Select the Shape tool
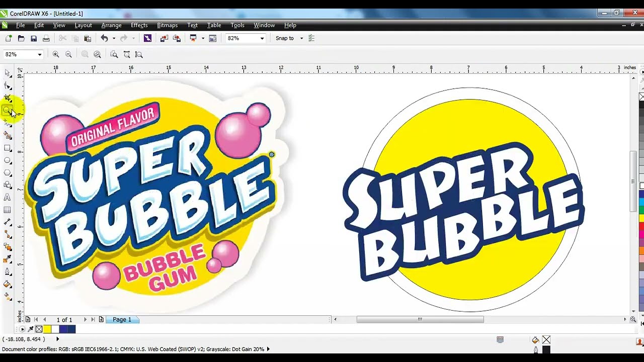 click(8, 86)
